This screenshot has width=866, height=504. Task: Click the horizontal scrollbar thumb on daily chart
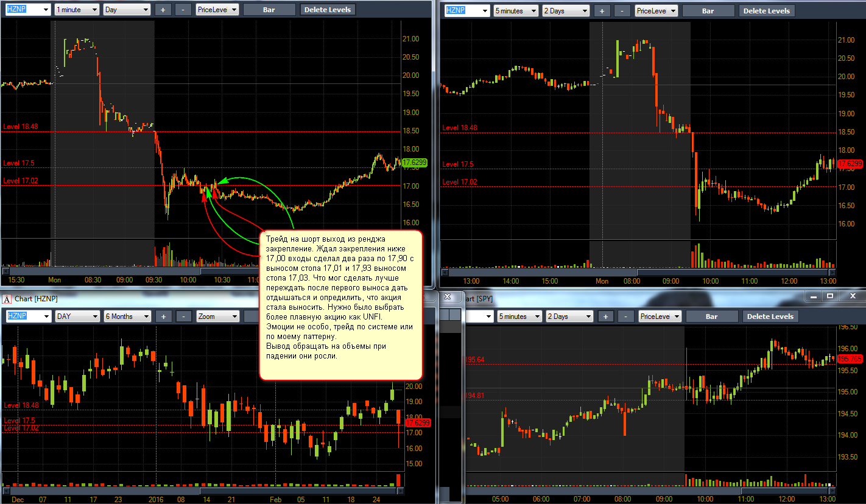(105, 491)
